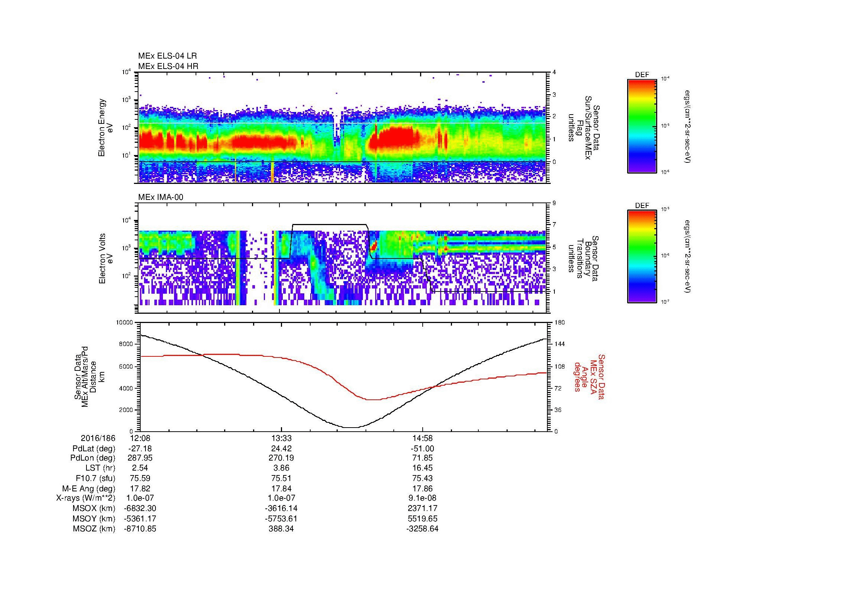The width and height of the screenshot is (868, 613).
Task: Click the red SZA curve minimum
Action: [374, 400]
